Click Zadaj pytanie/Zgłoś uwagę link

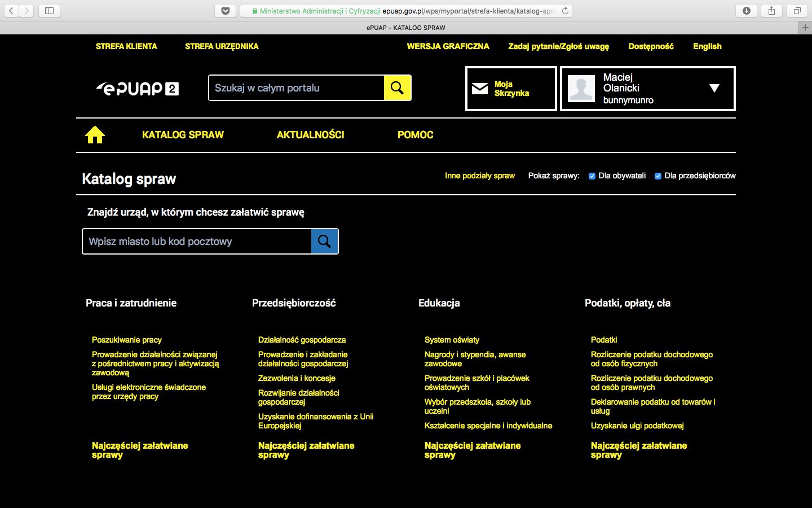point(558,46)
